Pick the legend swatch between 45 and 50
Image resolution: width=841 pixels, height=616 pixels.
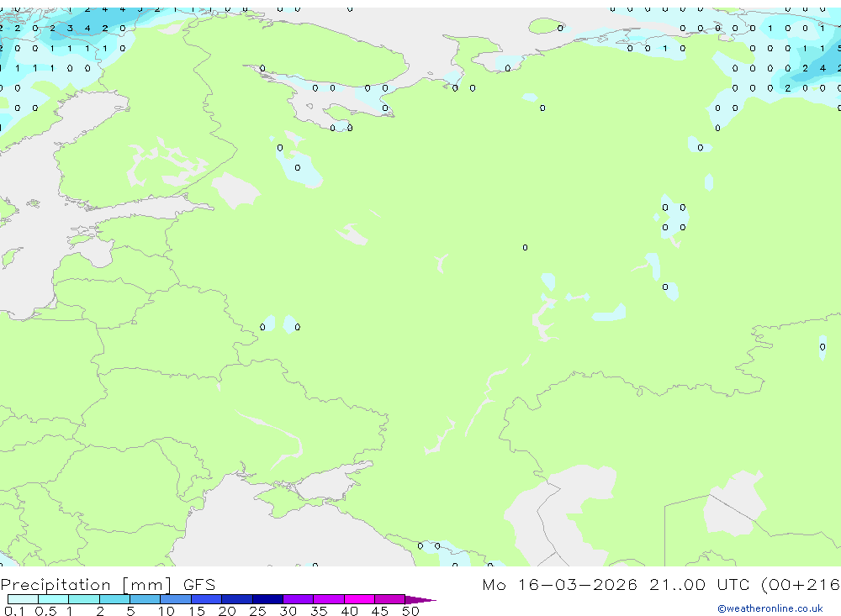point(390,599)
